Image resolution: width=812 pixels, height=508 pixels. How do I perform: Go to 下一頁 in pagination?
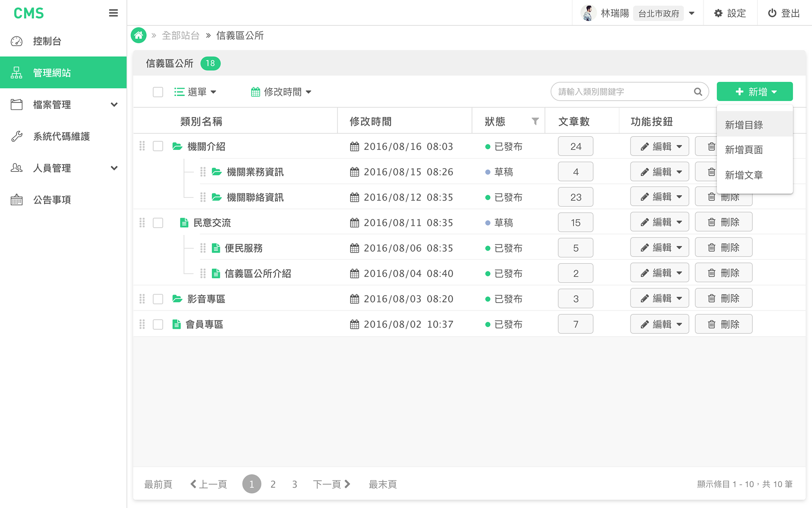pos(332,484)
